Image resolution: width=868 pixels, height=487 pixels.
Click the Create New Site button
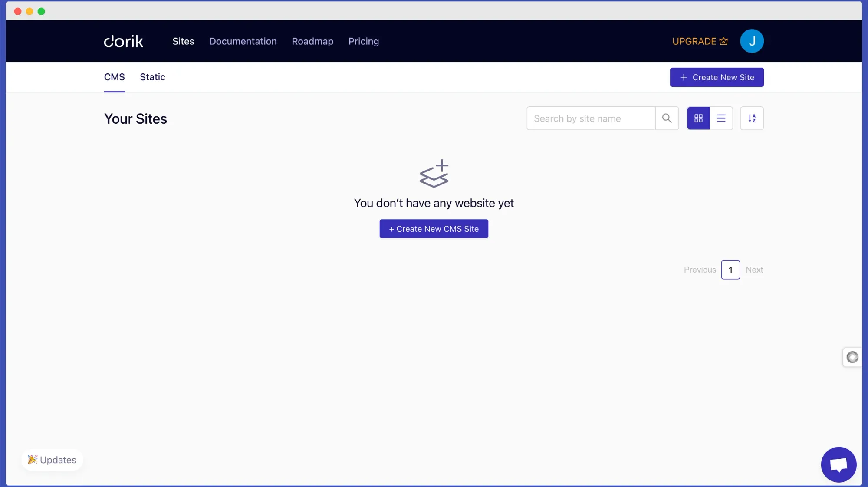click(717, 77)
